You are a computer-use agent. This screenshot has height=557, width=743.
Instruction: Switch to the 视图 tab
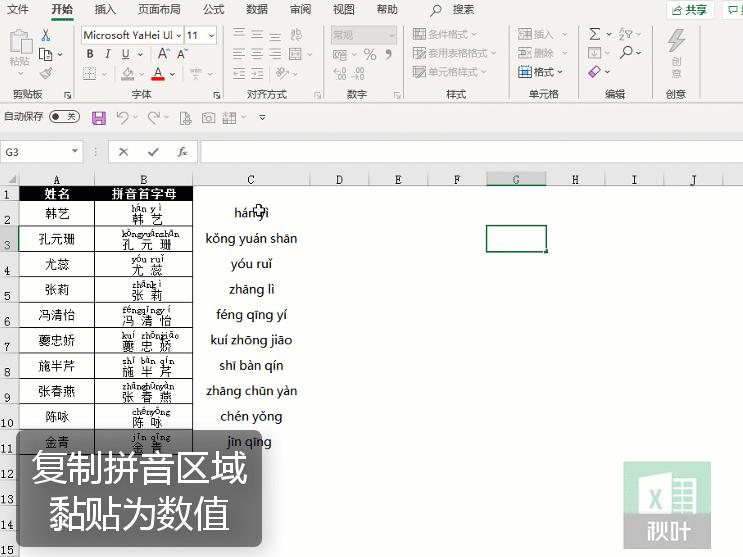[x=344, y=9]
